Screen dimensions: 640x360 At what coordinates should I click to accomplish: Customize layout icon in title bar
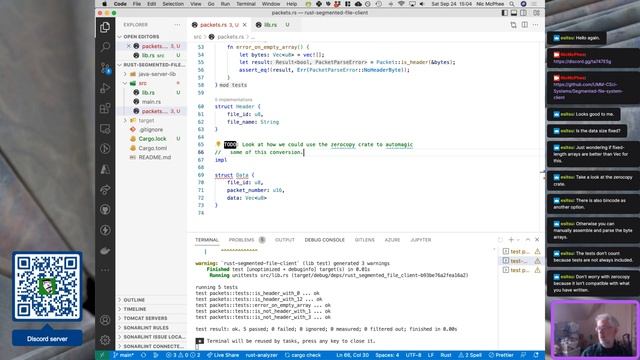(536, 13)
